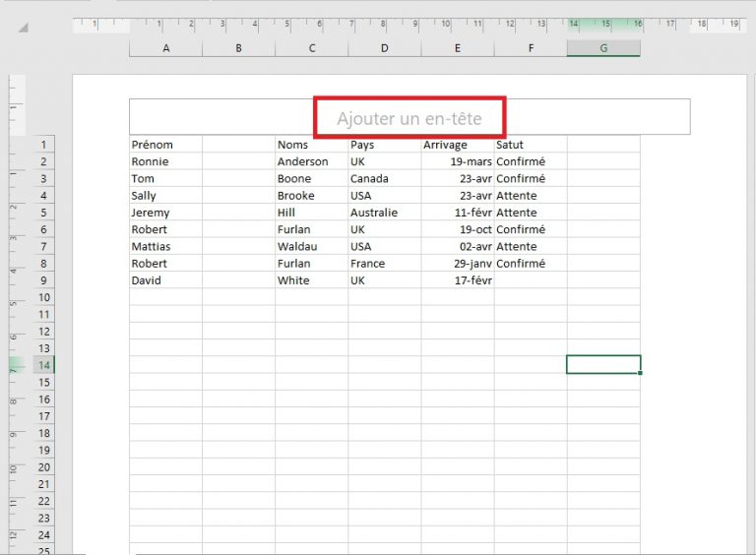Click the '19-mars' date cell
The width and height of the screenshot is (756, 555).
click(x=458, y=161)
